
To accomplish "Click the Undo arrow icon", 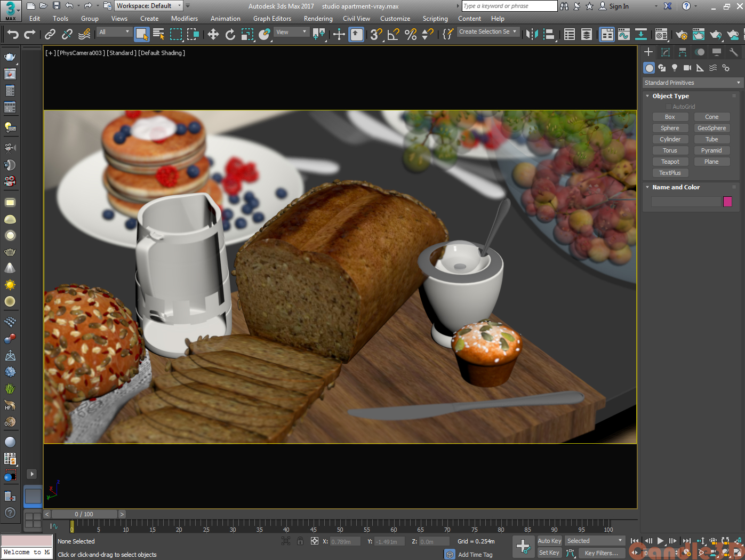I will (x=13, y=35).
